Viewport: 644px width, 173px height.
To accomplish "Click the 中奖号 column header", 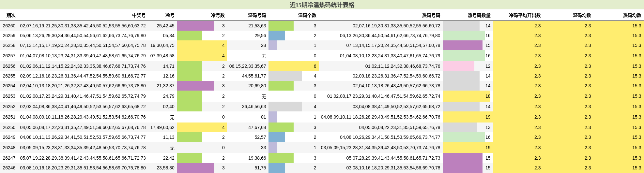I will pos(139,15).
